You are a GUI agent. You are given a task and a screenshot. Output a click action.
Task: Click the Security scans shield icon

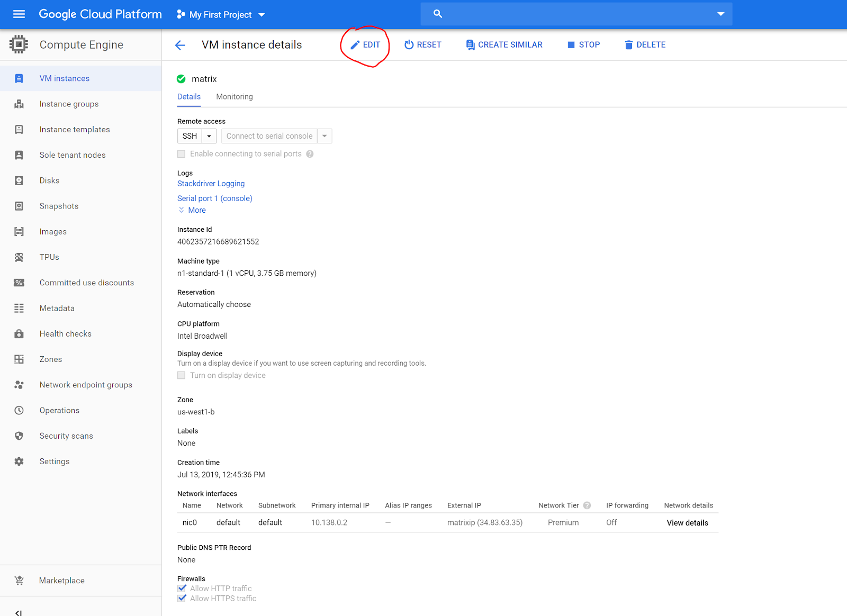coord(19,436)
